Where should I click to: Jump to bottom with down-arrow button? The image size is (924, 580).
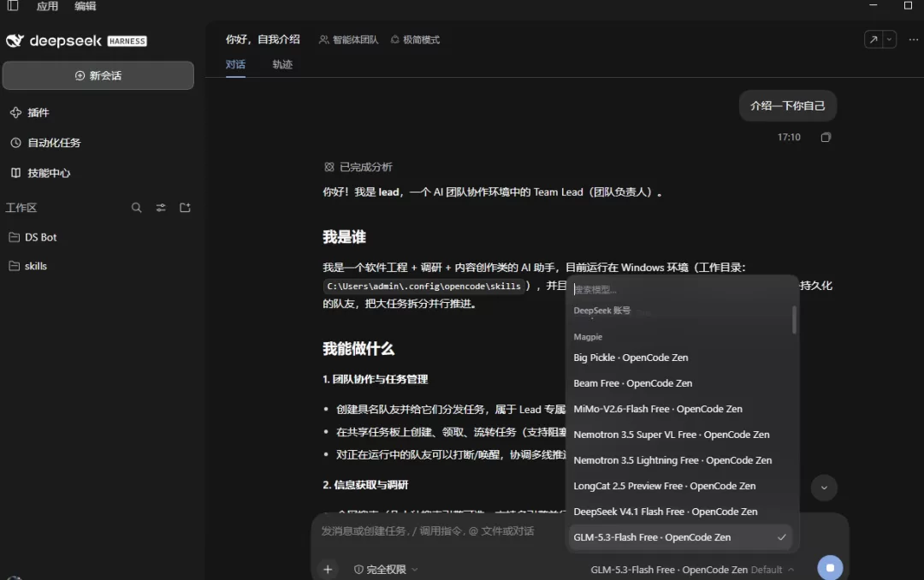[824, 488]
